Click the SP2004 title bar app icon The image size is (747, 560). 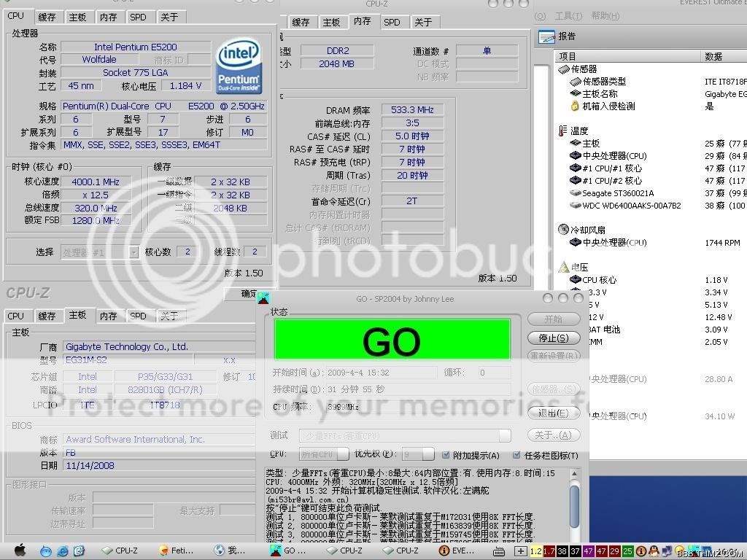(x=263, y=298)
